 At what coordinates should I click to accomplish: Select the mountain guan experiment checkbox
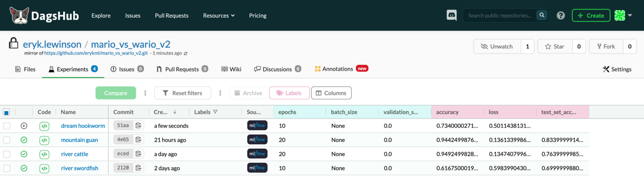7,140
